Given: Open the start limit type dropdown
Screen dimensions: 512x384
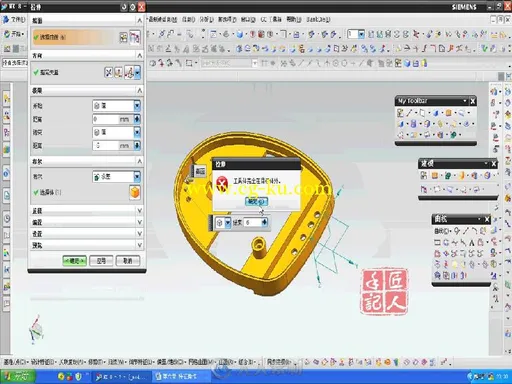Looking at the screenshot, I should point(137,106).
